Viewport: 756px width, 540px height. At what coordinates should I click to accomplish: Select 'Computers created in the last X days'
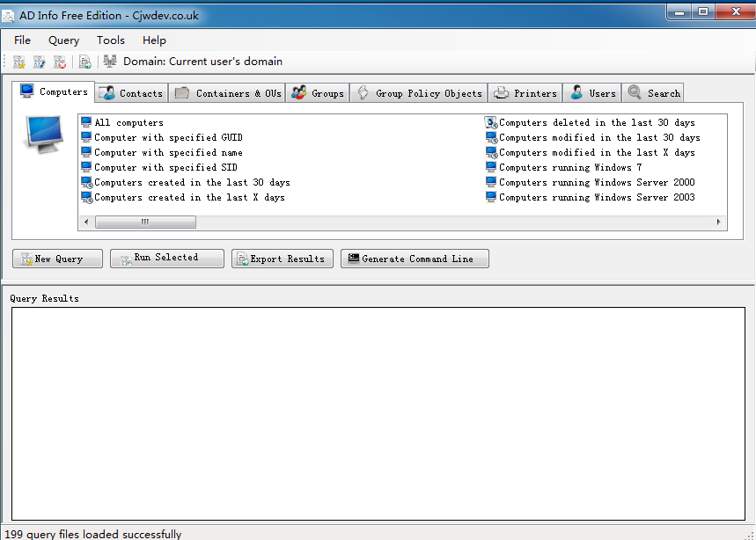point(189,198)
